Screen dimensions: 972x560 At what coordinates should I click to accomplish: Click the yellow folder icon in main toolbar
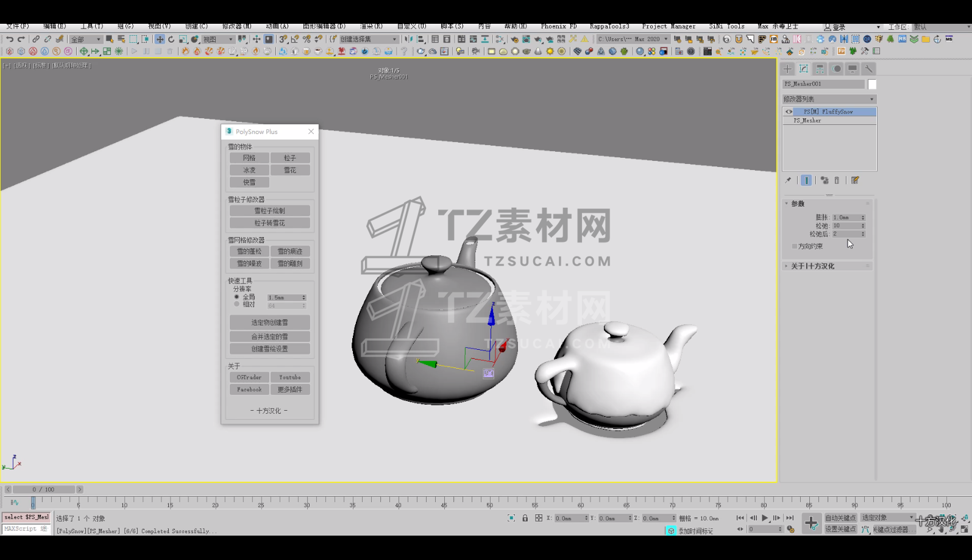(926, 39)
